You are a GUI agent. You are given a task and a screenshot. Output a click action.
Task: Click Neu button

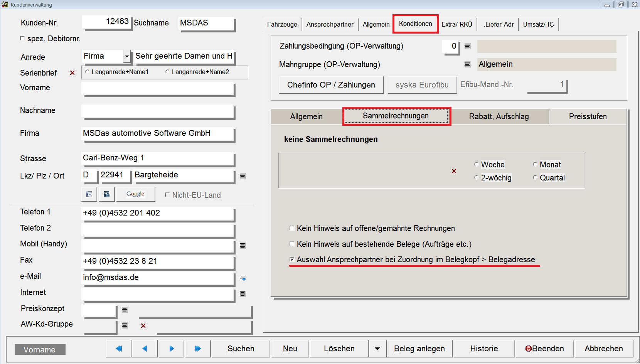click(290, 349)
